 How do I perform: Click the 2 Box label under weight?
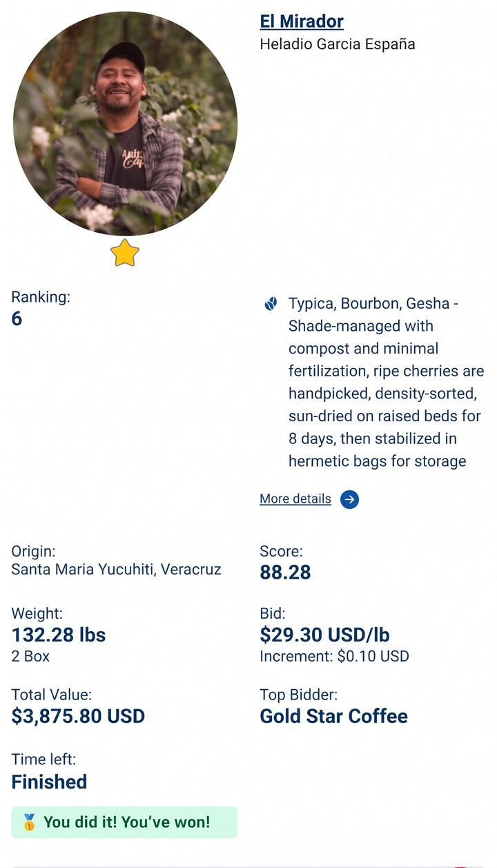[x=30, y=656]
